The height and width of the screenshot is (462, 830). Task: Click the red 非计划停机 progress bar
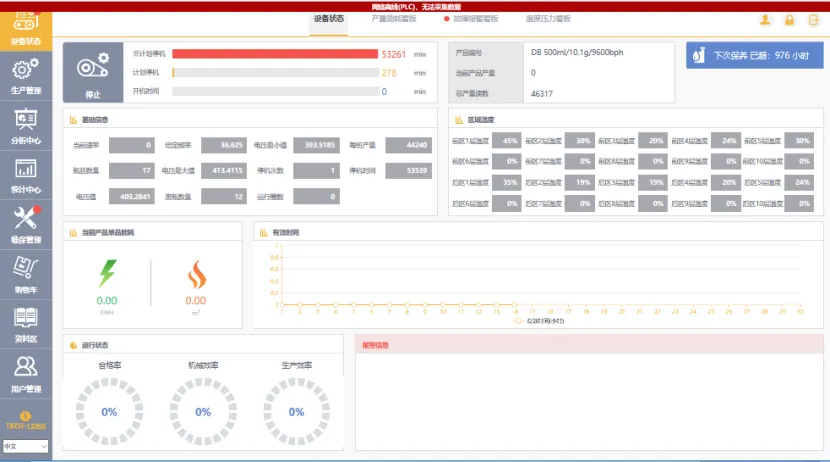click(275, 54)
